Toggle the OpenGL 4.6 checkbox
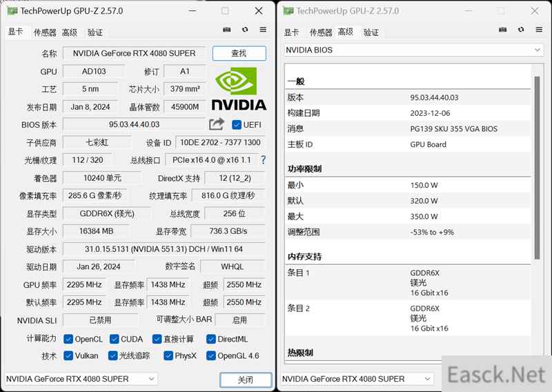This screenshot has height=392, width=552. [x=211, y=355]
